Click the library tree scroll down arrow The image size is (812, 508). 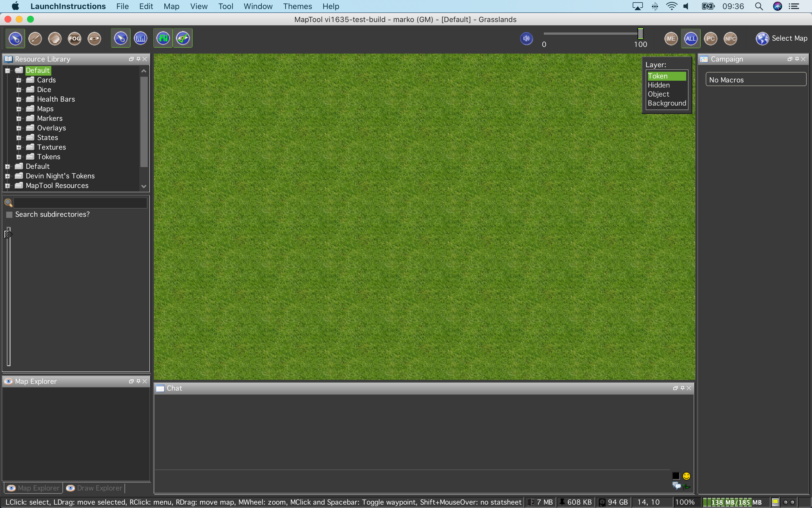144,186
